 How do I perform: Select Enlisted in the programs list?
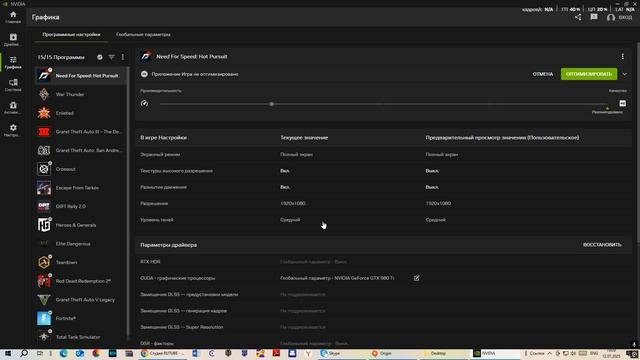pos(81,113)
